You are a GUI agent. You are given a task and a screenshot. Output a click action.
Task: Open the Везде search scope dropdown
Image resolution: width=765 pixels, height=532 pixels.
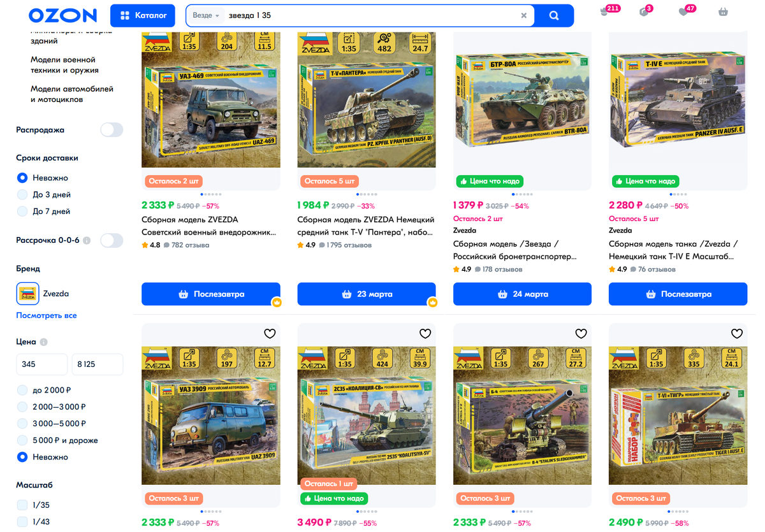coord(206,15)
